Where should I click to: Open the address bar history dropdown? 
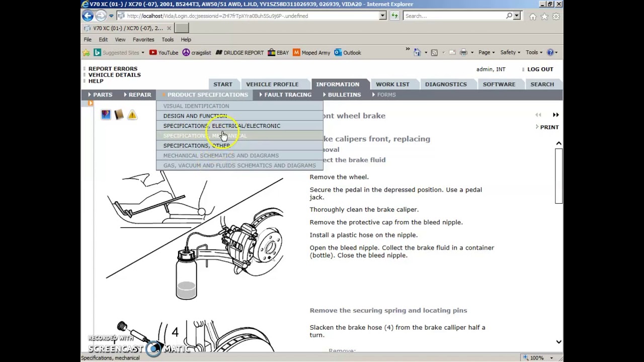click(x=382, y=16)
